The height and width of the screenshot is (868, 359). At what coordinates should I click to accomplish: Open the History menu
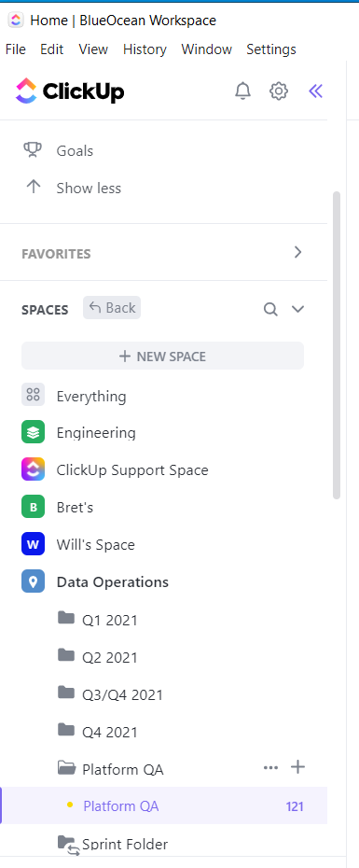pos(145,49)
